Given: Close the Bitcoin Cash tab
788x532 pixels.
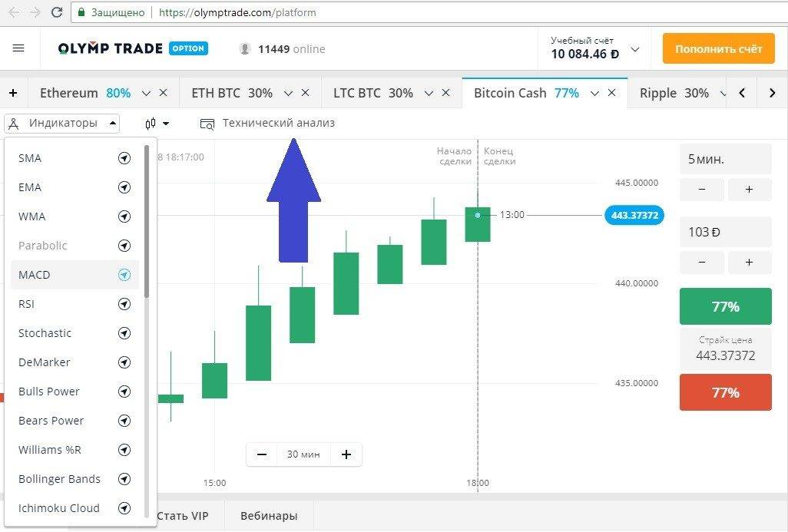Looking at the screenshot, I should (x=612, y=93).
